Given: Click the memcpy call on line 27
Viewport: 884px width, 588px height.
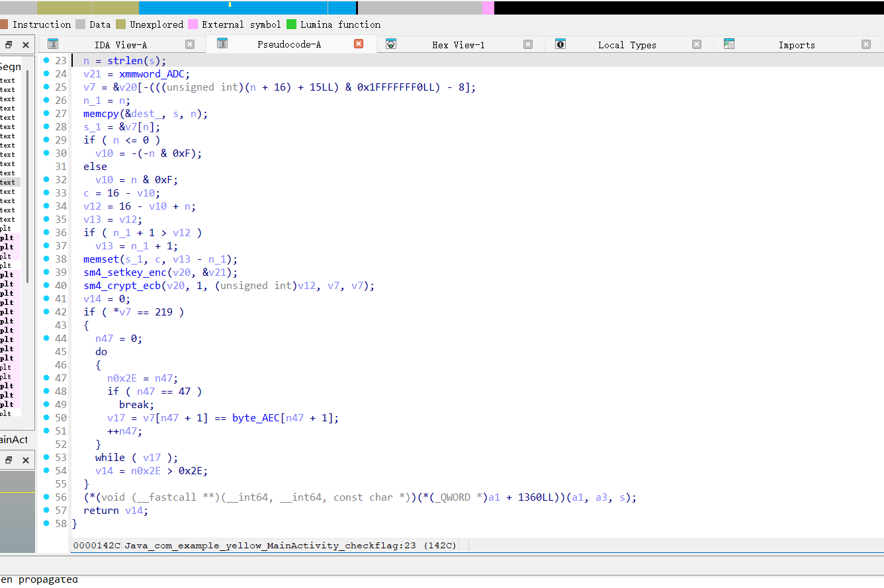Looking at the screenshot, I should point(101,114).
